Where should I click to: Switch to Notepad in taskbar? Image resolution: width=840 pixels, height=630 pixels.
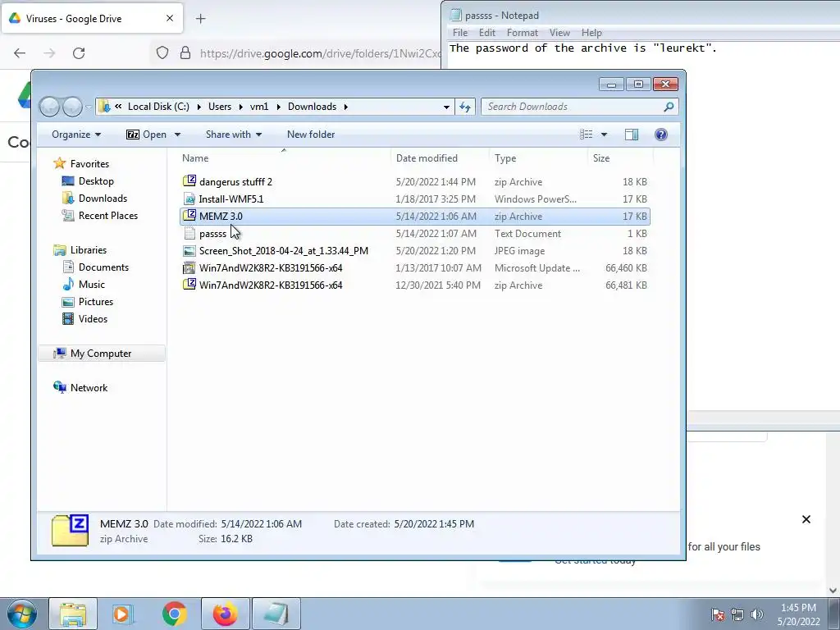[276, 614]
